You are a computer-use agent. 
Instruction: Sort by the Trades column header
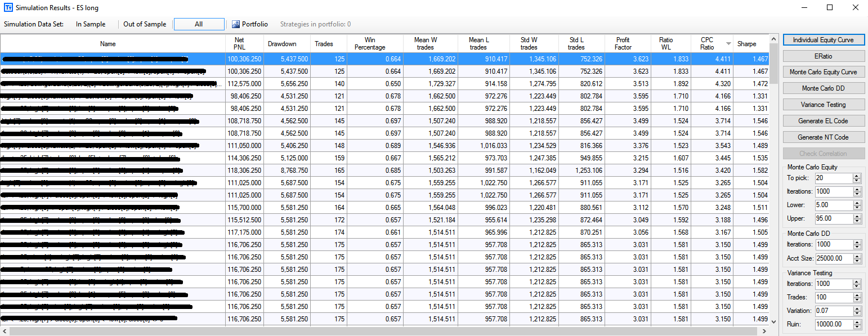(329, 44)
